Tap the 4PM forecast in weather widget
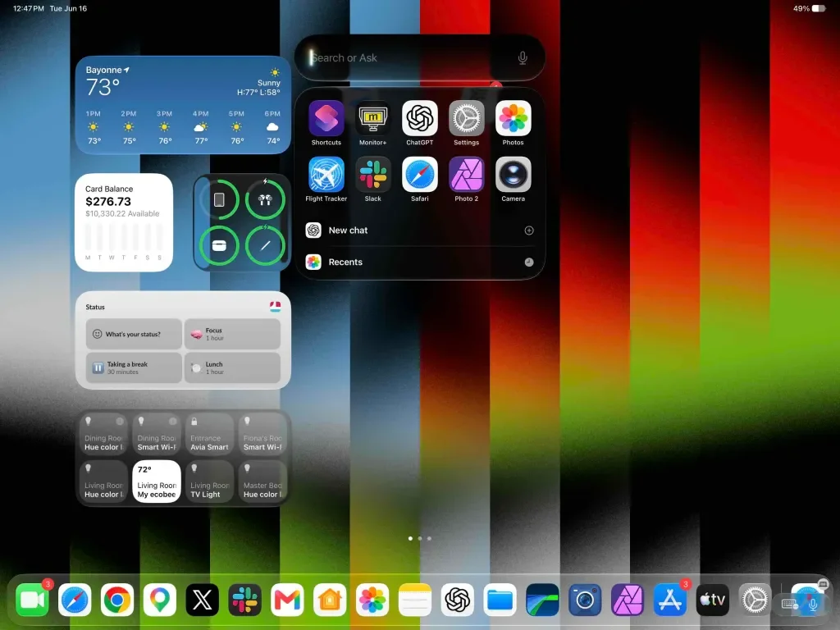The image size is (840, 630). [201, 127]
